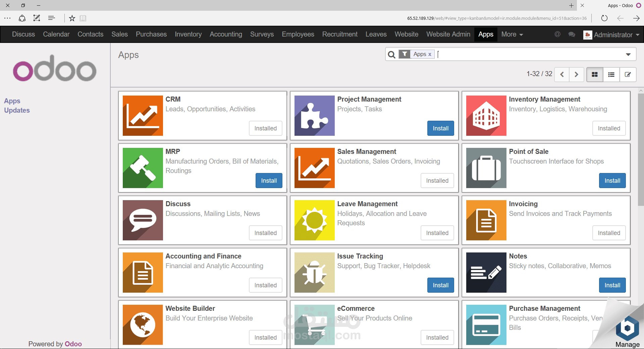This screenshot has height=349, width=644.
Task: Switch to list view
Action: (611, 74)
